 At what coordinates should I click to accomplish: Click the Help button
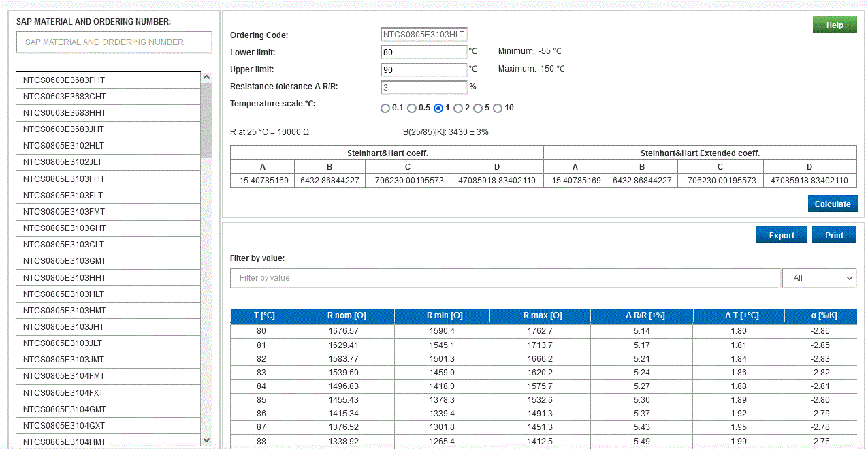tap(835, 25)
